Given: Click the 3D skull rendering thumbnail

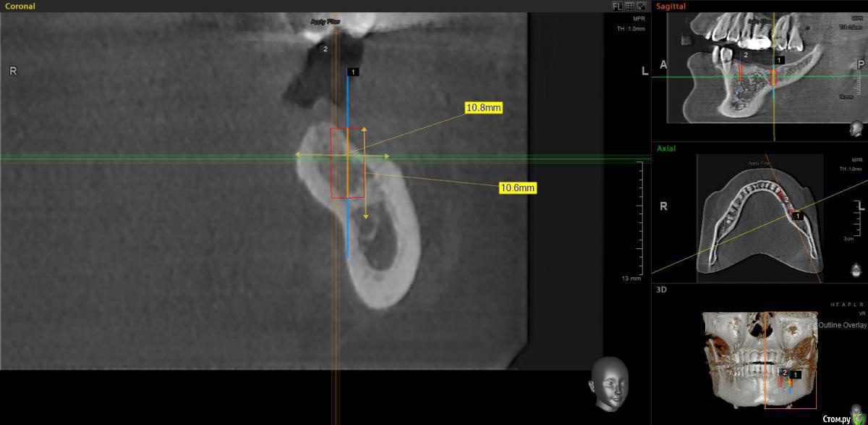Looking at the screenshot, I should (x=759, y=358).
